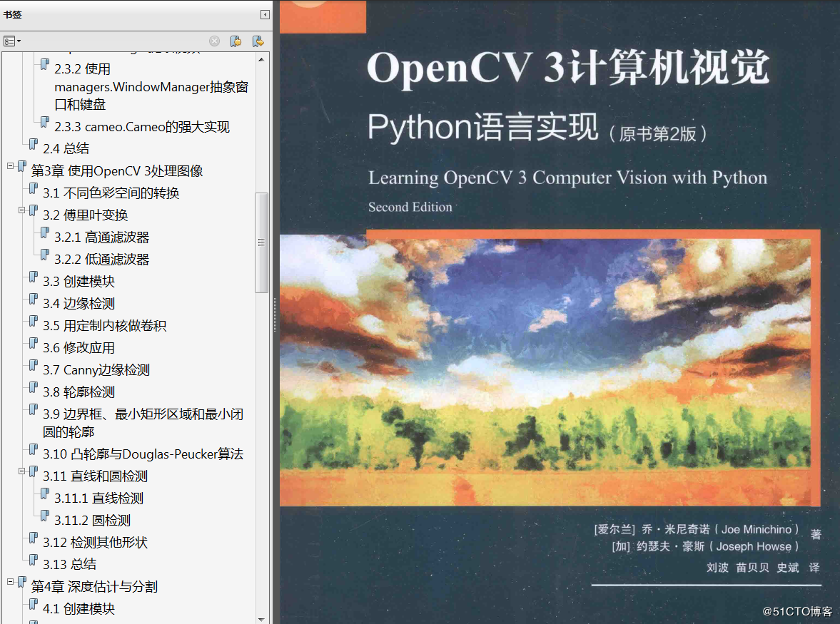Click the bookmark icon beside 3.12 检测其他形状

pos(34,538)
